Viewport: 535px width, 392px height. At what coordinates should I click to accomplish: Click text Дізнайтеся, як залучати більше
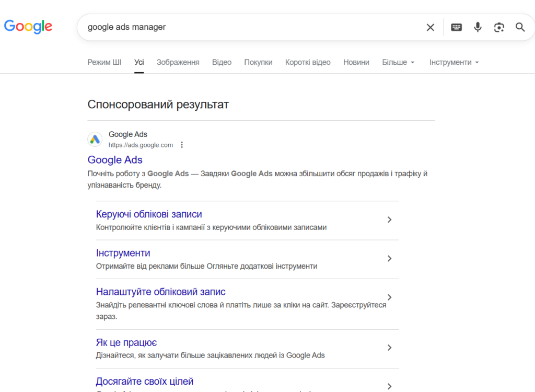point(210,355)
